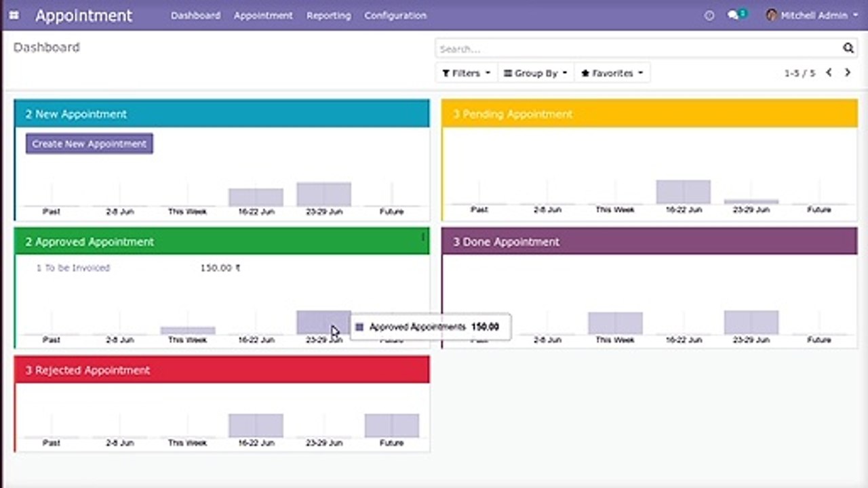Open the Filters dropdown
The height and width of the screenshot is (488, 868).
pos(466,73)
